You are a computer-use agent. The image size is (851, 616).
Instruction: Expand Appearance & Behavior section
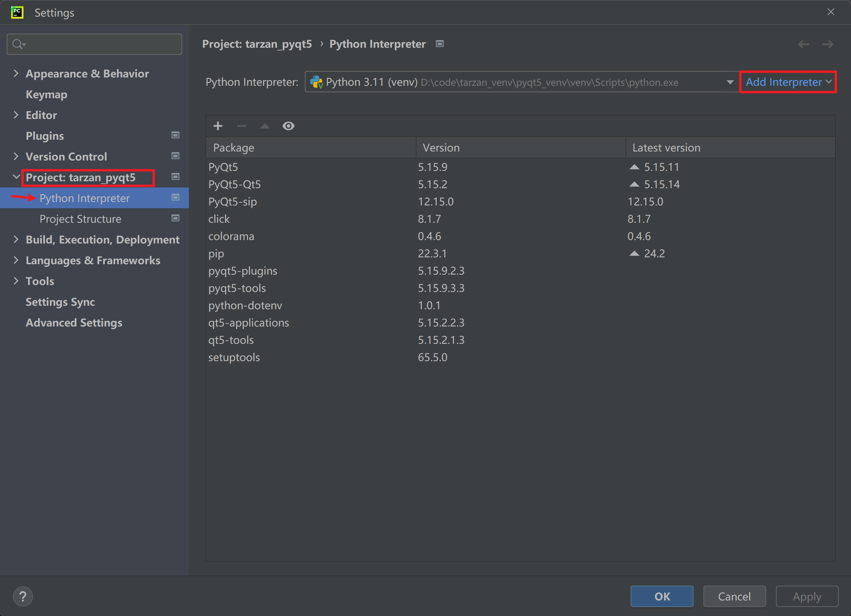click(x=16, y=73)
